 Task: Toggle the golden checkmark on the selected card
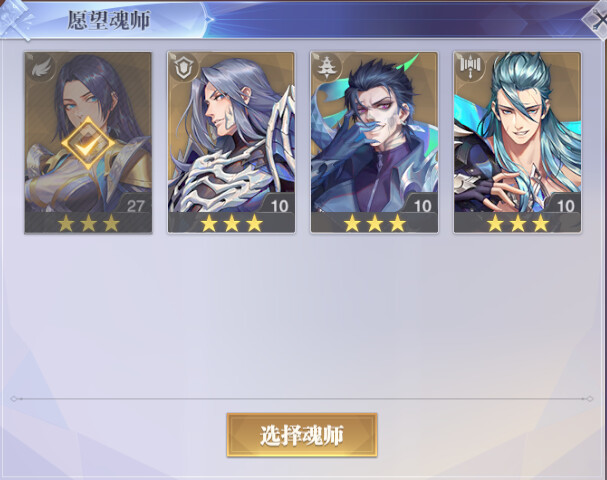point(88,143)
